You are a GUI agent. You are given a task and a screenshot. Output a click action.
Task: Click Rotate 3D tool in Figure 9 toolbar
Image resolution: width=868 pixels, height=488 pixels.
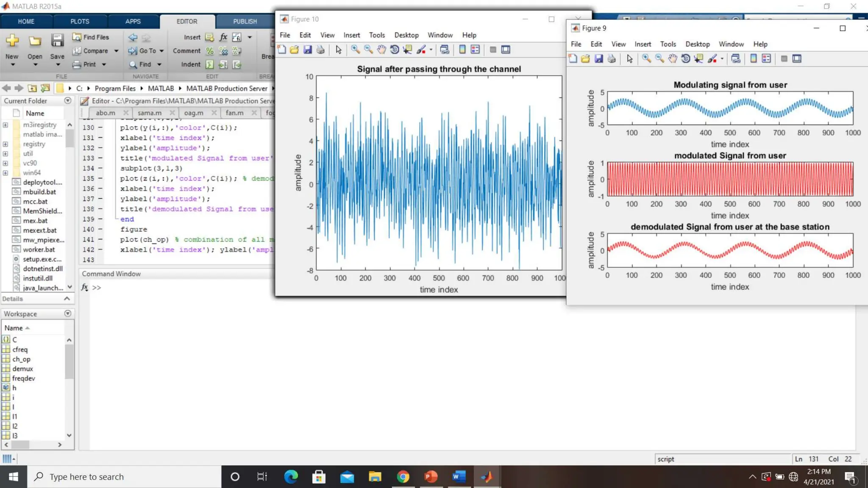[x=685, y=59]
